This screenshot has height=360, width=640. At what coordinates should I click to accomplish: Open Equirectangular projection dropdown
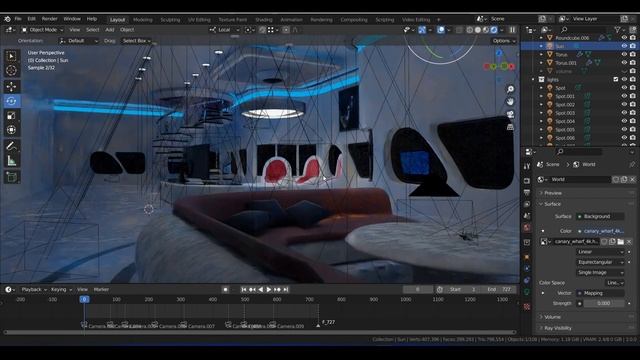[600, 262]
